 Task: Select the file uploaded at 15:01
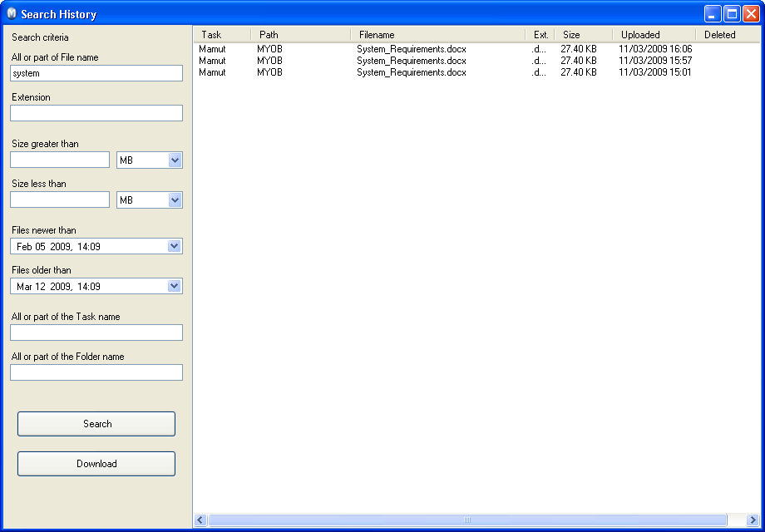point(412,72)
